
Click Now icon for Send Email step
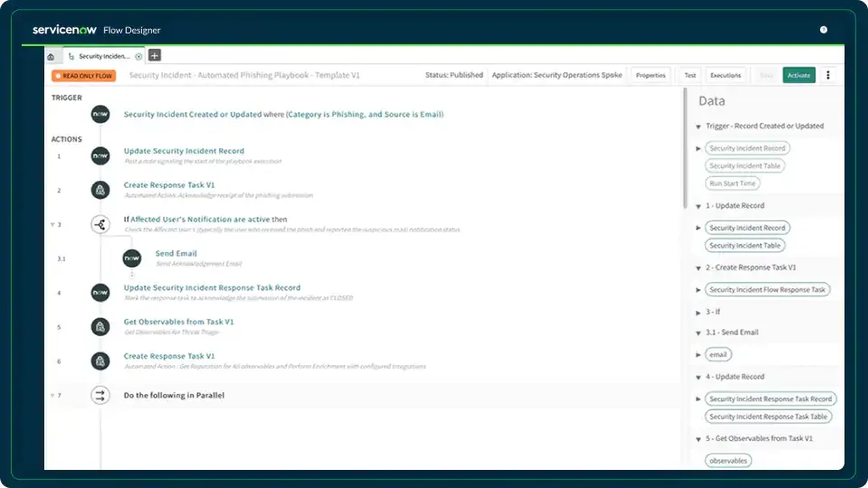click(x=132, y=258)
